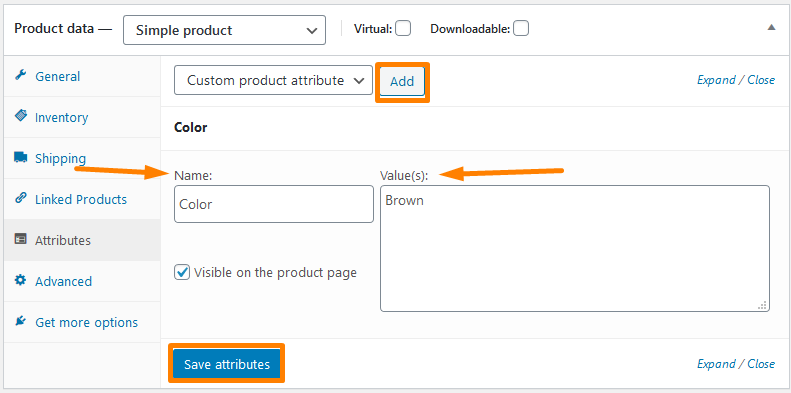Click in the Value(s) text area with Brown
Viewport: 791px width, 393px height.
[x=575, y=248]
